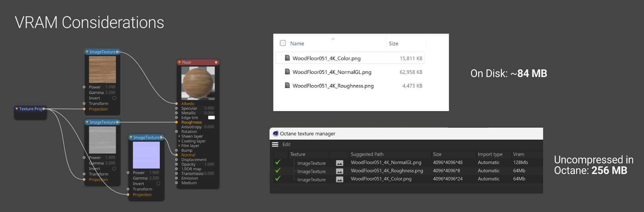Tick the select-all checkbox beside Name column
Screen dimensions: 644x212
pyautogui.click(x=283, y=43)
